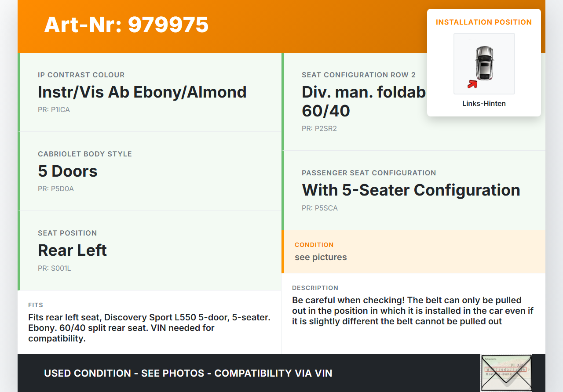
Task: Select the Links-Hinten caption
Action: click(x=484, y=104)
